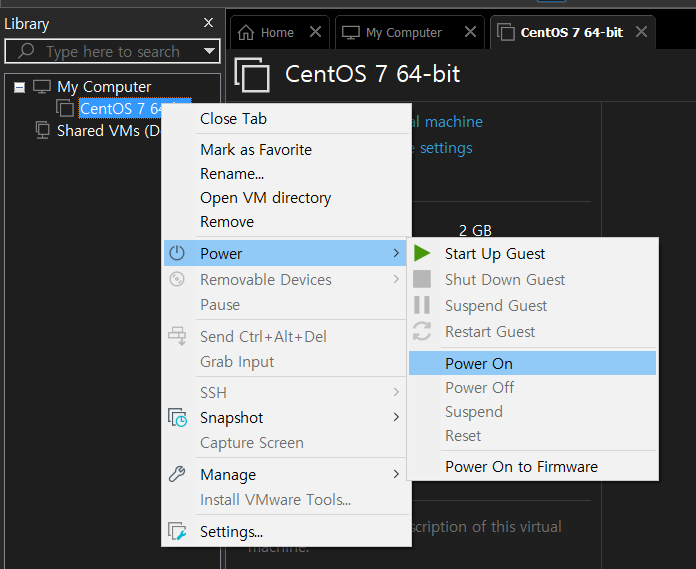Click the Removable Devices disc icon

(177, 279)
